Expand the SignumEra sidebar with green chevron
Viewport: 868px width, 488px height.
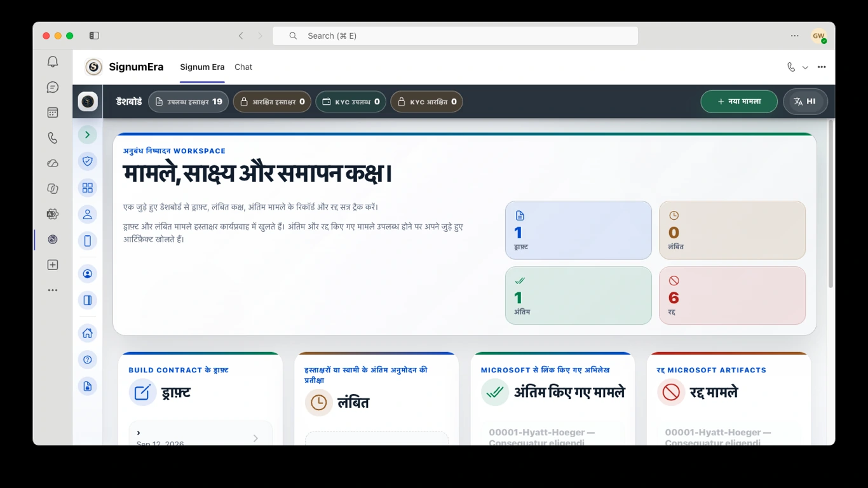[88, 135]
